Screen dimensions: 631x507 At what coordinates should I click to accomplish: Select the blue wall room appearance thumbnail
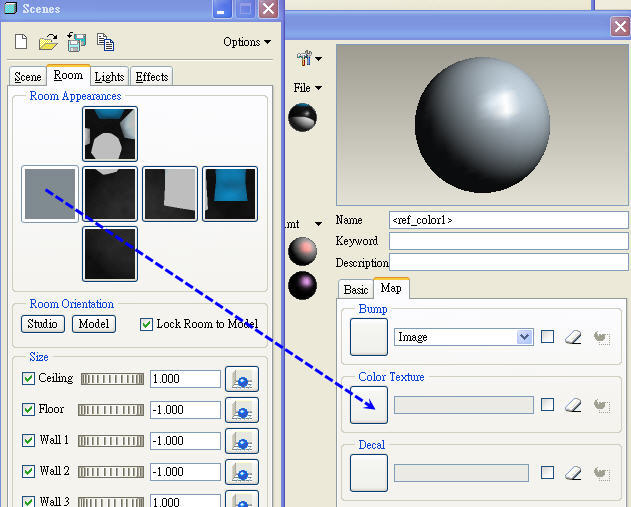coord(230,194)
